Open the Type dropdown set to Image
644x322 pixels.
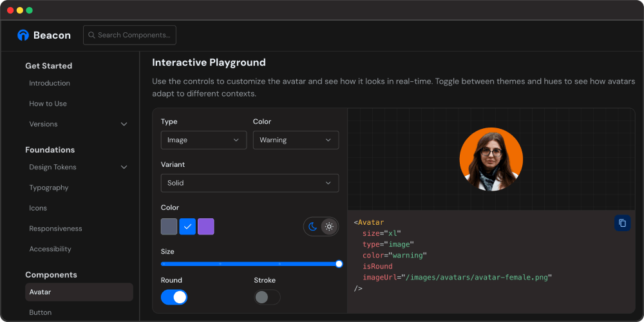[204, 140]
